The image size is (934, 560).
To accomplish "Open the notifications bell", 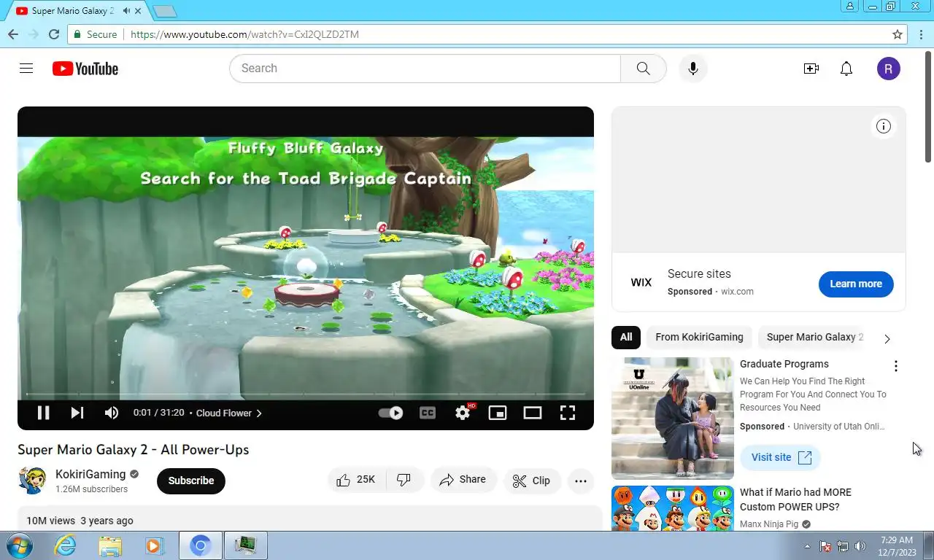I will point(846,69).
